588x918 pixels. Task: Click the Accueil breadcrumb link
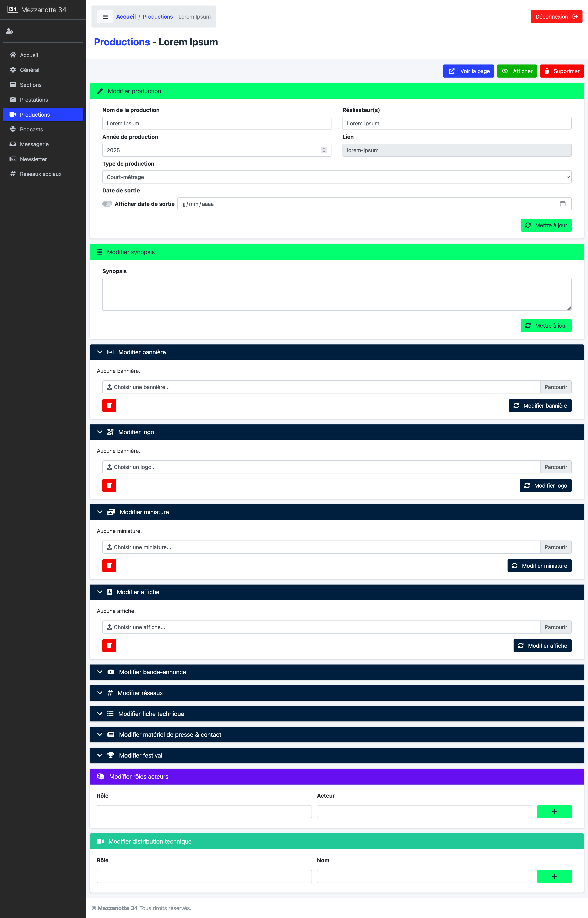point(126,17)
